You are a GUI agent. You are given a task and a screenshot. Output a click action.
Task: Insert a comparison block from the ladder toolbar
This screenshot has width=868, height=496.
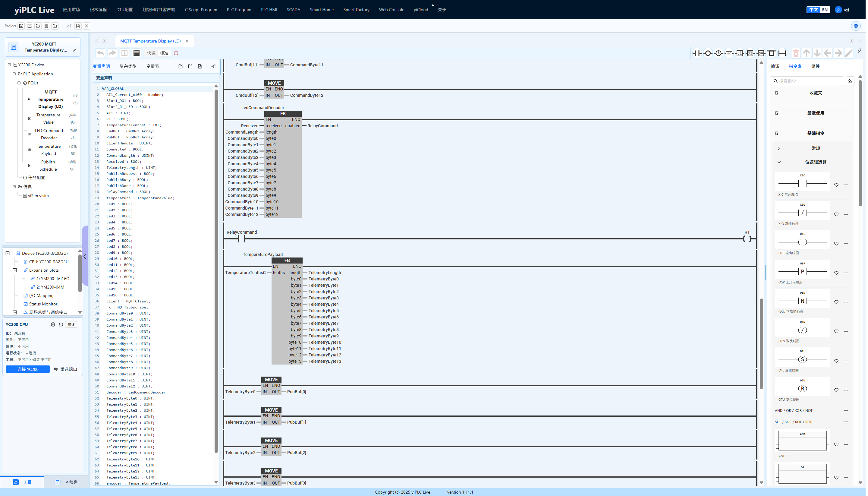pos(750,53)
